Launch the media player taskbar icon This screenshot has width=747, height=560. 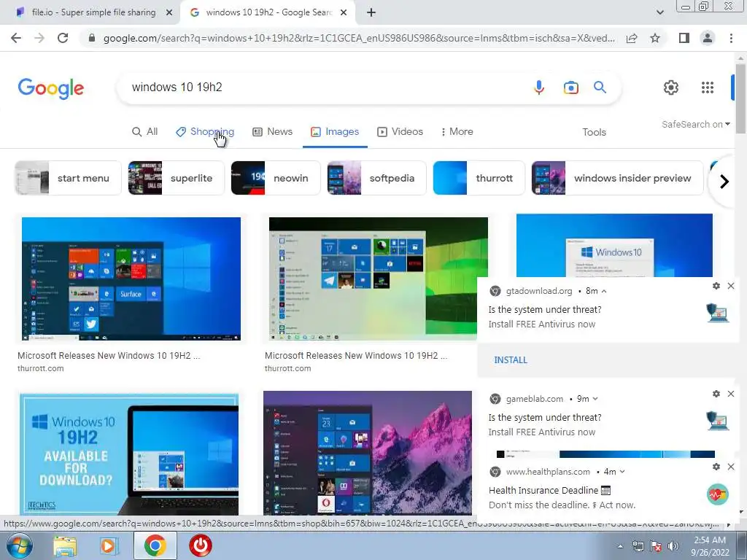[x=109, y=545]
